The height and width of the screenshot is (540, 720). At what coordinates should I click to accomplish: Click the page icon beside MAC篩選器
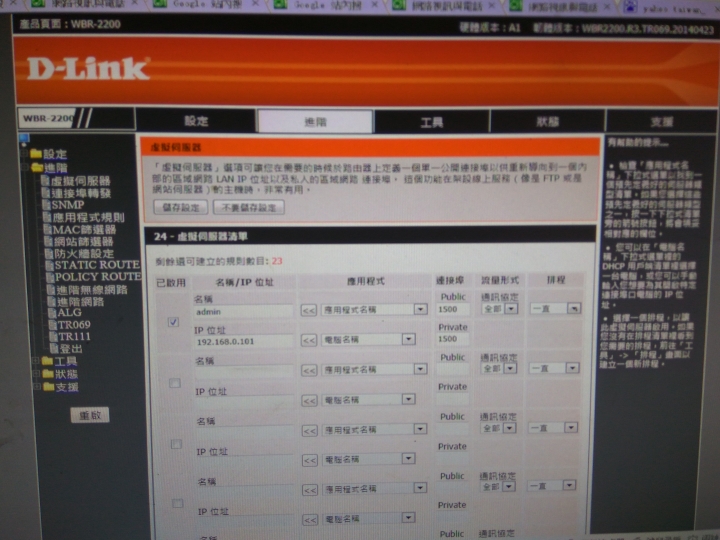point(47,229)
